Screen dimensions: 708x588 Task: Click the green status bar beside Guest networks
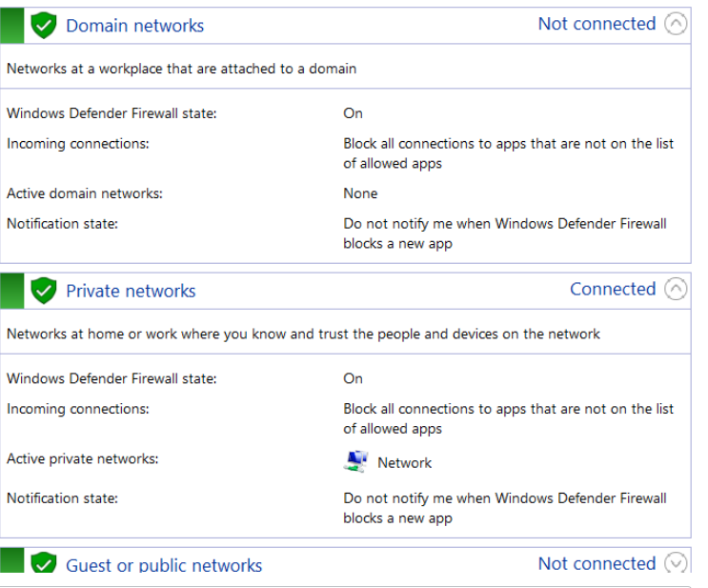pyautogui.click(x=11, y=560)
